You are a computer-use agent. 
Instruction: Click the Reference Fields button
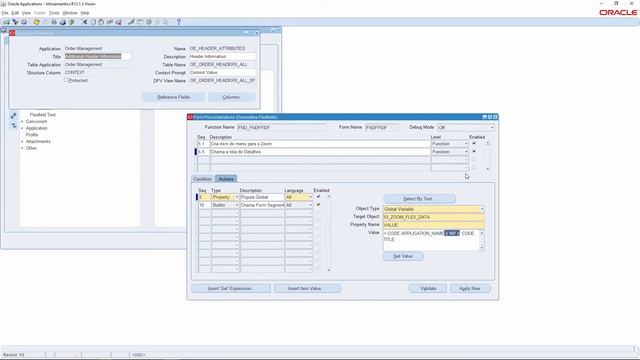173,97
